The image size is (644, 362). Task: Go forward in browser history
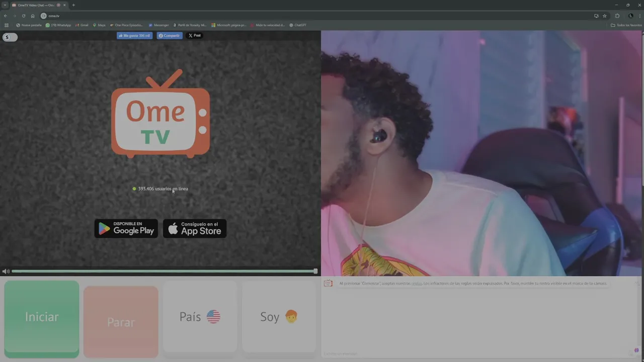15,16
